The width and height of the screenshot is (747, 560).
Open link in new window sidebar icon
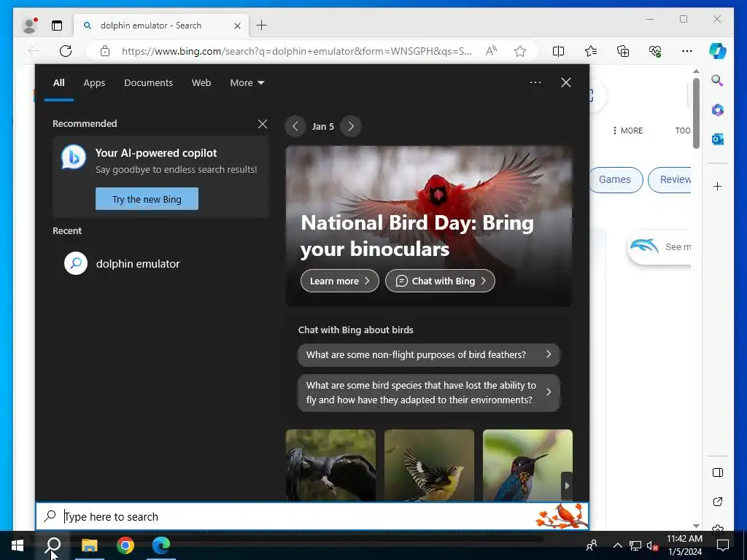coord(718,502)
